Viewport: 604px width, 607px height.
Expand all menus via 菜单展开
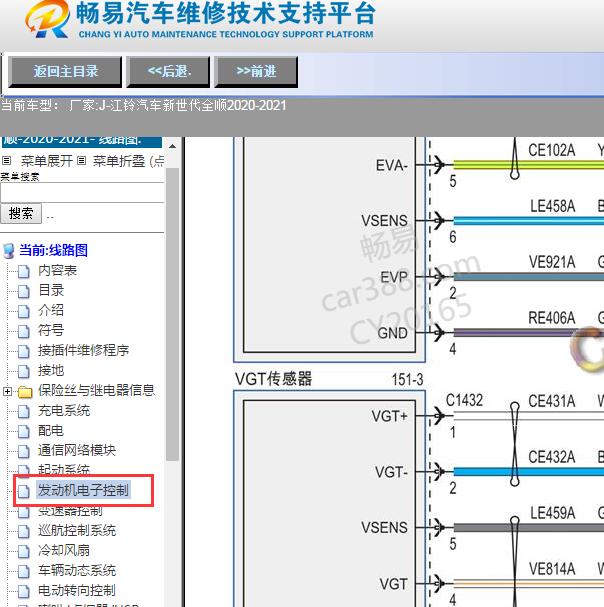coord(46,161)
